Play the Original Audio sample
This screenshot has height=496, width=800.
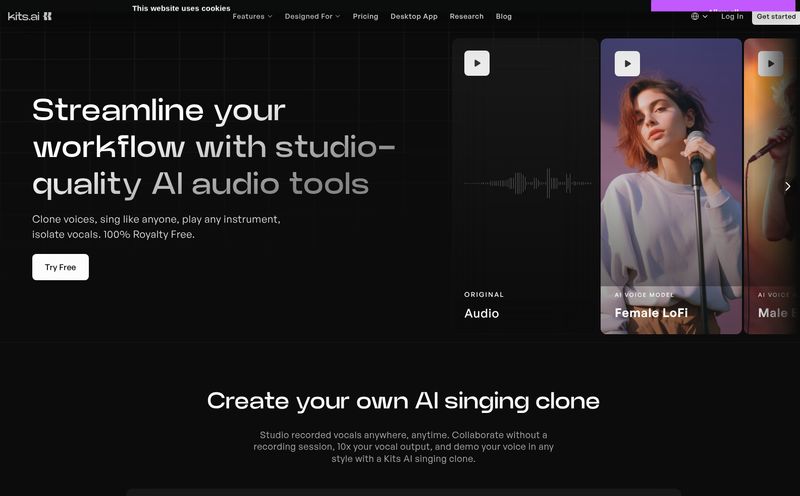tap(477, 63)
